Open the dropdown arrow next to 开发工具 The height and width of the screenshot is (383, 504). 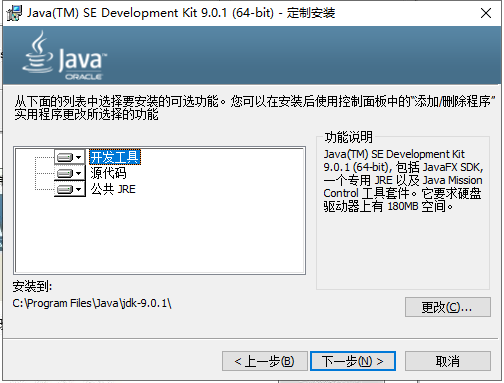pyautogui.click(x=79, y=157)
